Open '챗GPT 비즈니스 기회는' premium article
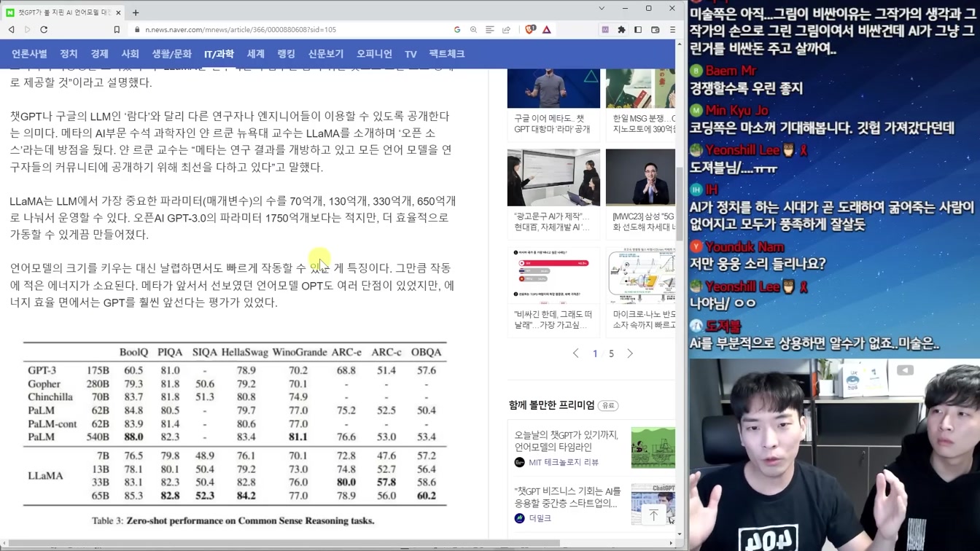This screenshot has height=551, width=980. point(567,497)
